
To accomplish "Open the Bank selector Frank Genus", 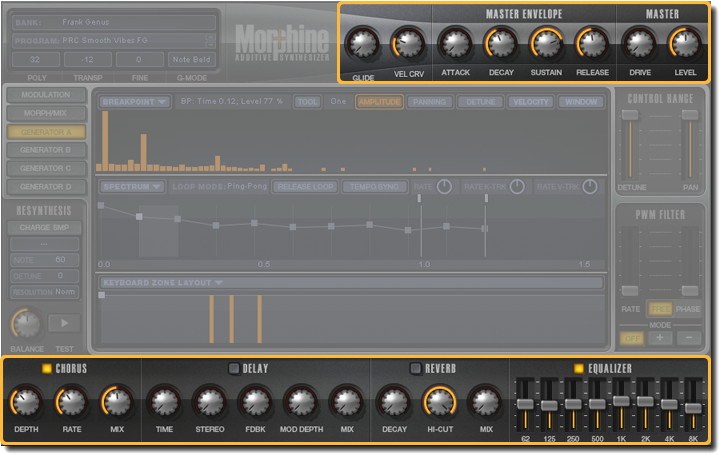I will coord(114,22).
